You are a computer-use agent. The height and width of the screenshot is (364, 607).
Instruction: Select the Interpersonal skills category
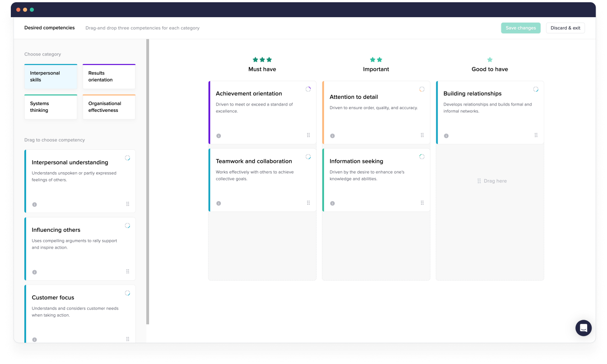coord(51,77)
